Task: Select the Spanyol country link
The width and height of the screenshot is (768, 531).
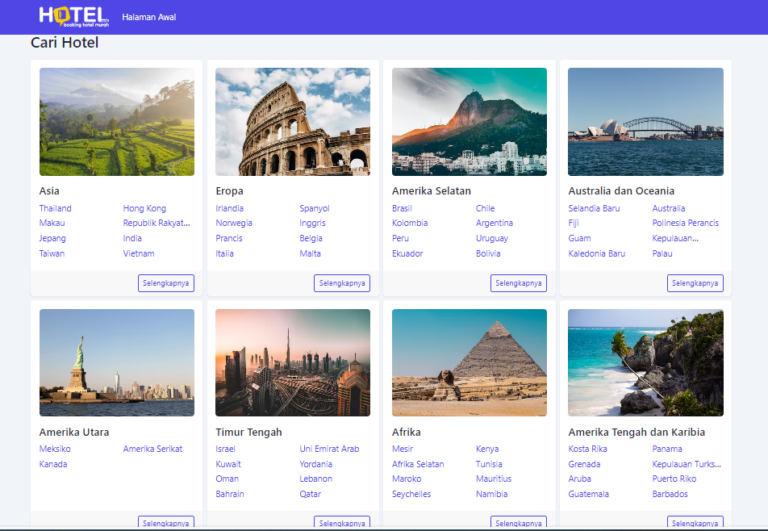Action: tap(314, 208)
